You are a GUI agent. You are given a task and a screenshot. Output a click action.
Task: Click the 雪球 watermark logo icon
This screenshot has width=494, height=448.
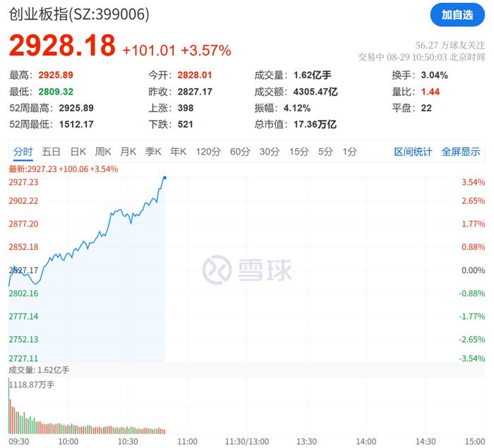217,270
